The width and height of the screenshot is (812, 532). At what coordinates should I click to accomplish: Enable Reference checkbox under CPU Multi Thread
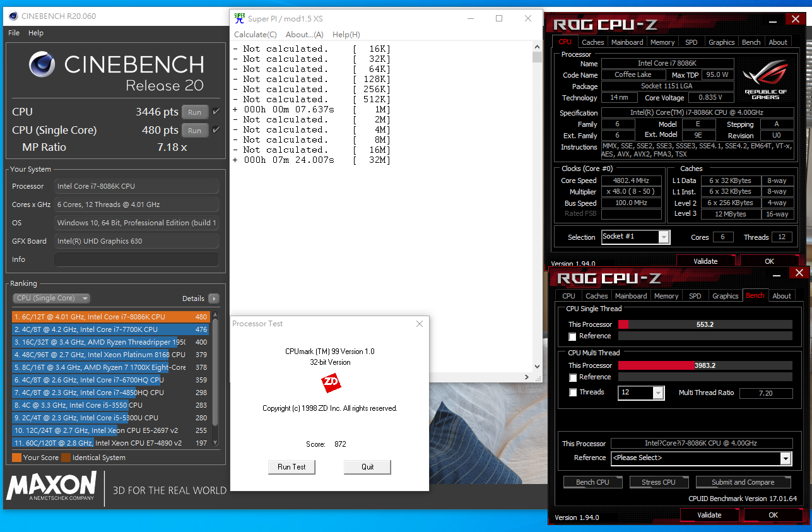click(x=572, y=377)
